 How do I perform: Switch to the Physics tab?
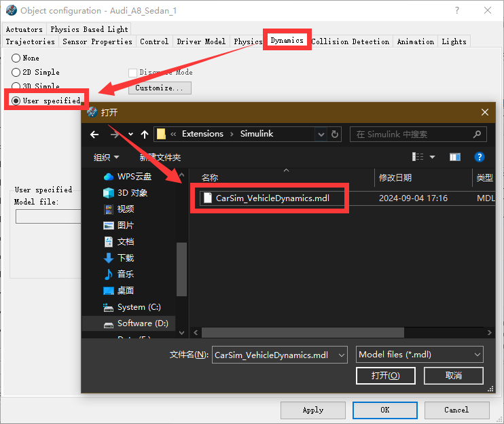pos(248,41)
